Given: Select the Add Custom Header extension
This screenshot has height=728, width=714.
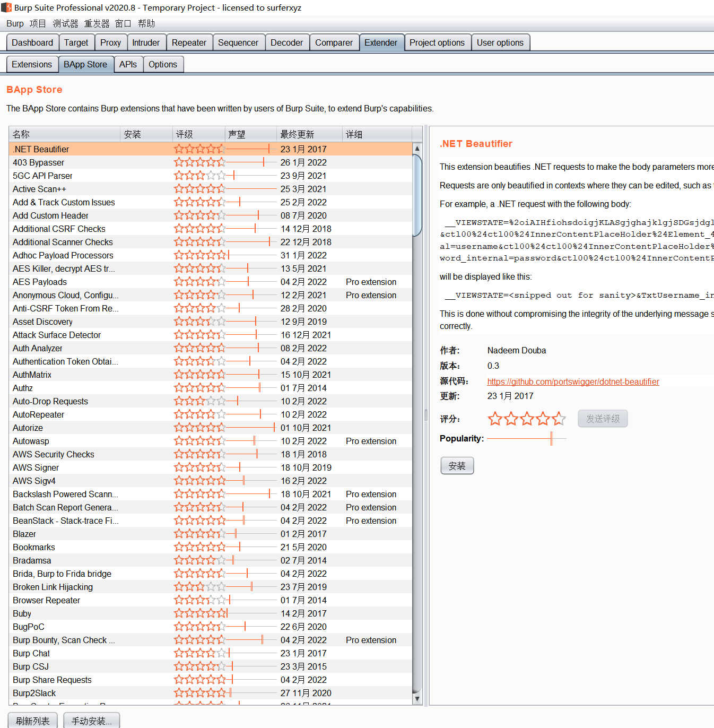Looking at the screenshot, I should 211,215.
